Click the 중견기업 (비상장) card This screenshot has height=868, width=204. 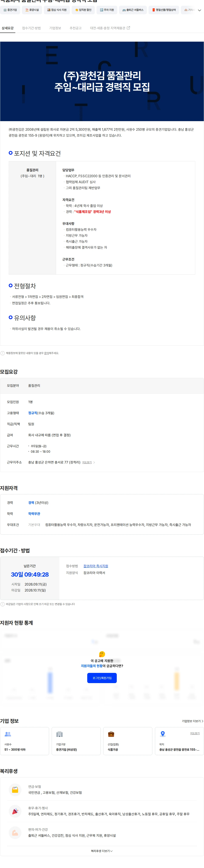coord(76,741)
